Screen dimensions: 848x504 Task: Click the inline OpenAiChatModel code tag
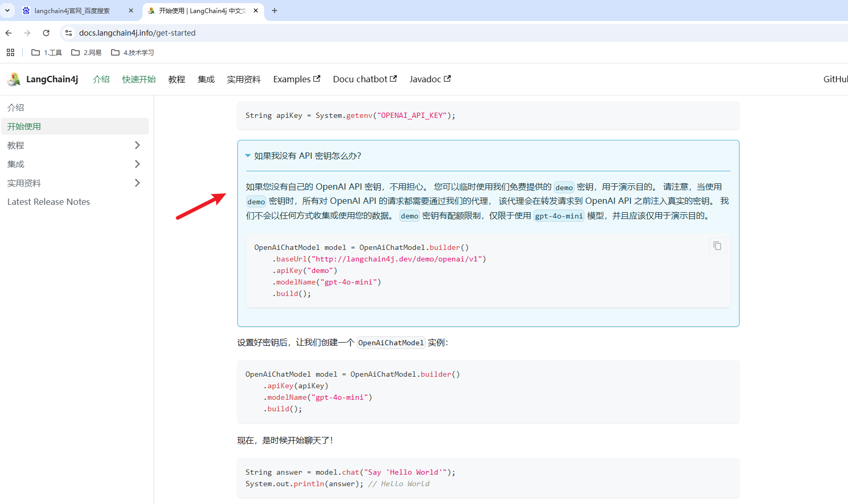[391, 343]
